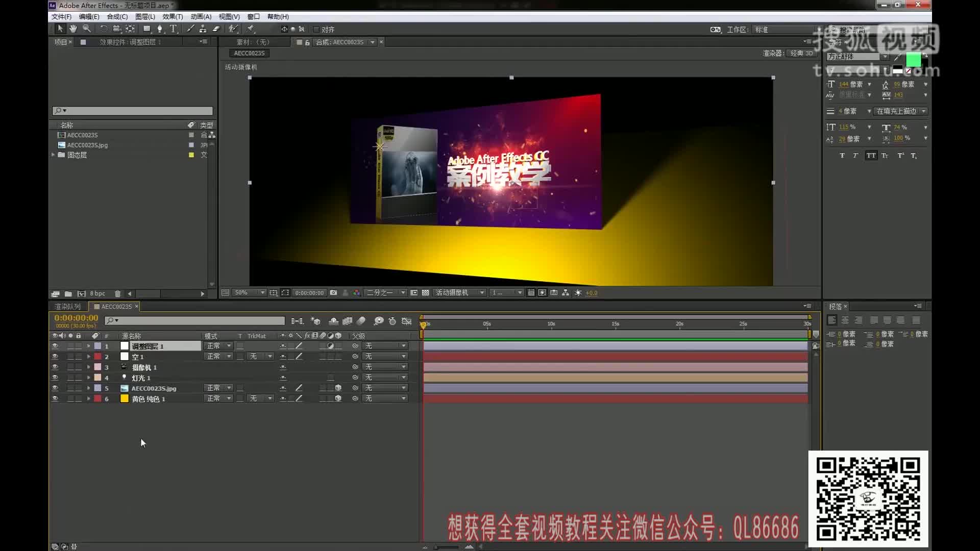This screenshot has width=980, height=551.
Task: Select the Hand tool
Action: click(73, 29)
